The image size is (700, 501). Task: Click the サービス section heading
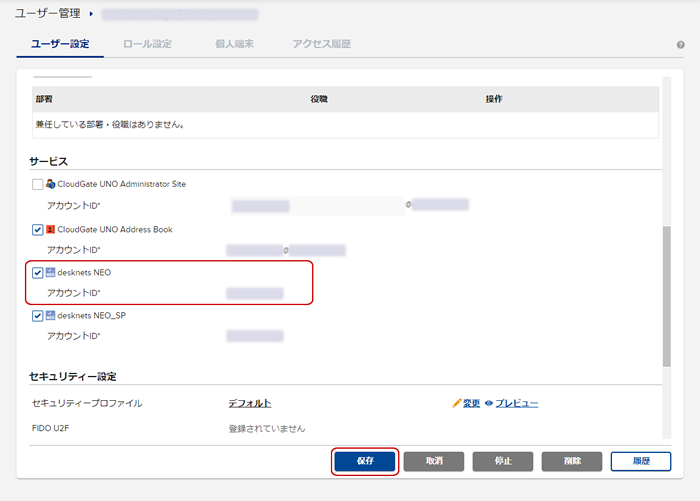pos(49,161)
